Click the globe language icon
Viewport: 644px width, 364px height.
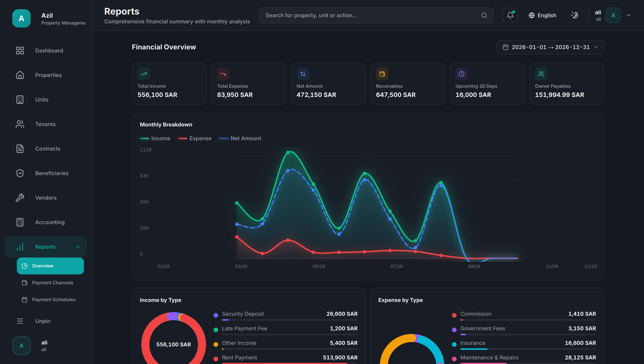[x=531, y=15]
